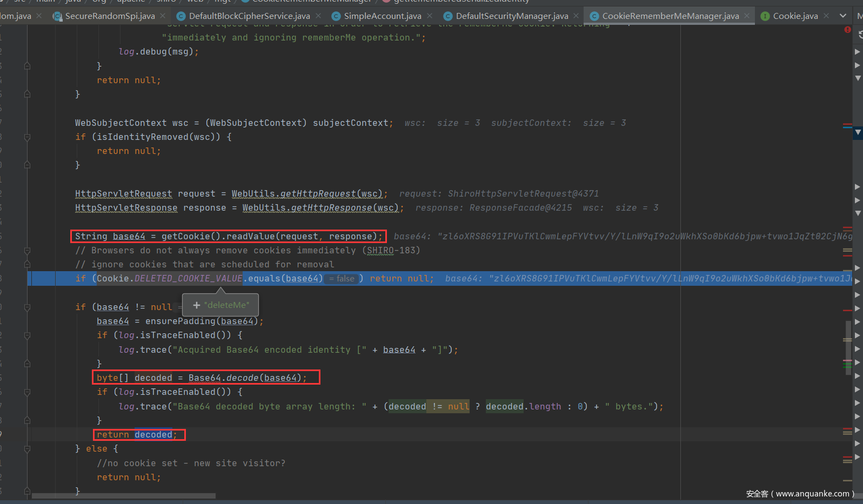Viewport: 863px width, 504px height.
Task: Open the SimpleAccount.java tab
Action: click(x=382, y=16)
